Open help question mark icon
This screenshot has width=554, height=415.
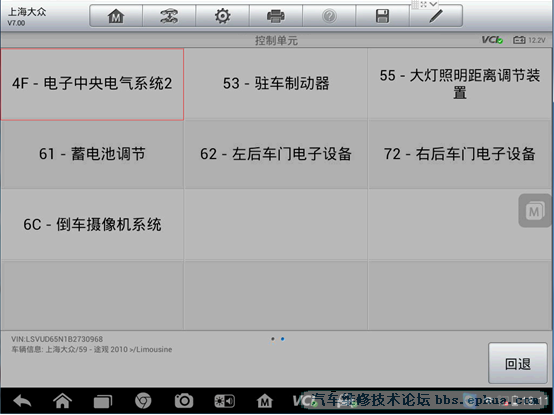click(329, 16)
